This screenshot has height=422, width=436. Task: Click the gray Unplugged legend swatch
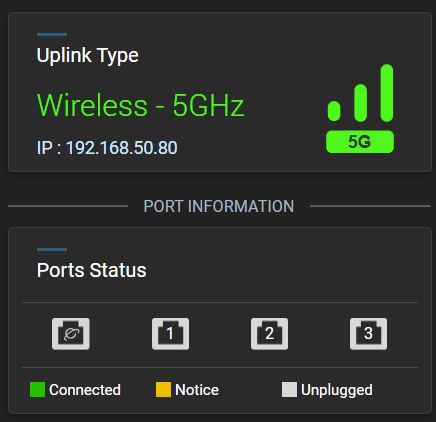289,390
